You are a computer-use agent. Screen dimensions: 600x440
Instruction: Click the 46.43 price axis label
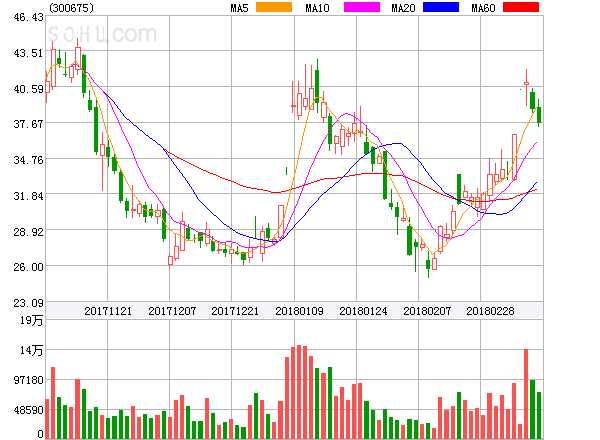(x=28, y=17)
